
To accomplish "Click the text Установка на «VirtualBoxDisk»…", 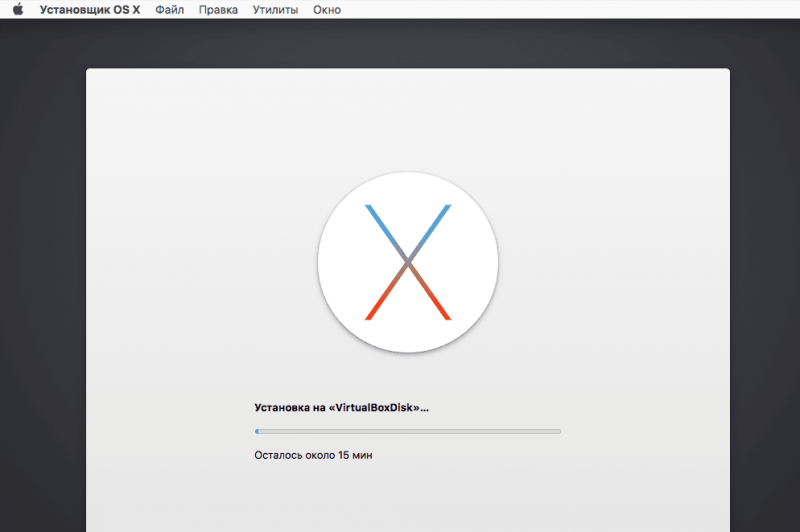I will (x=341, y=408).
